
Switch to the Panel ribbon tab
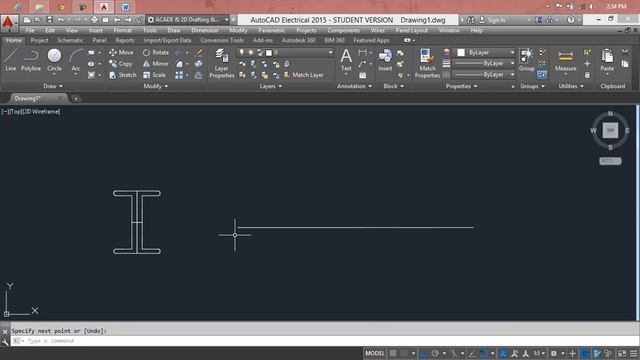99,40
